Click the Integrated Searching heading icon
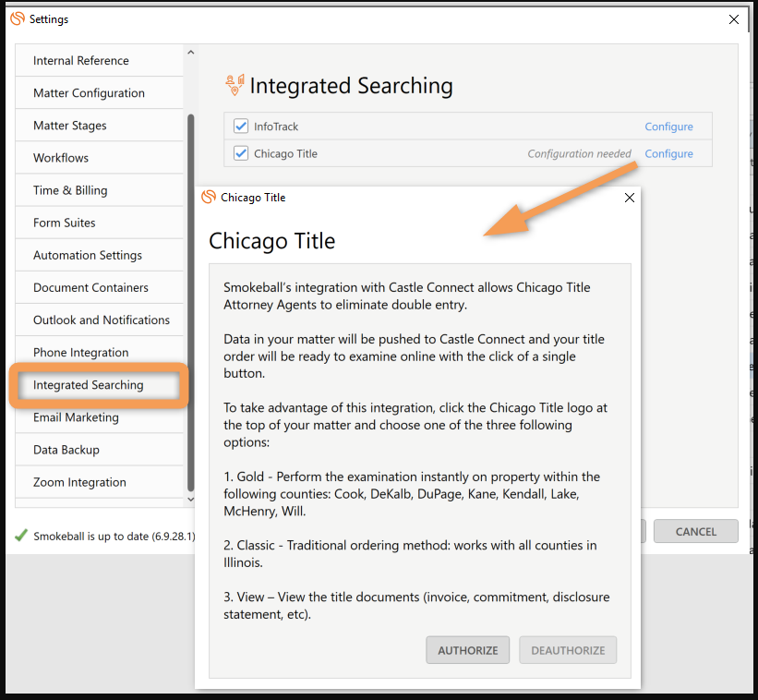The height and width of the screenshot is (700, 758). click(x=235, y=85)
